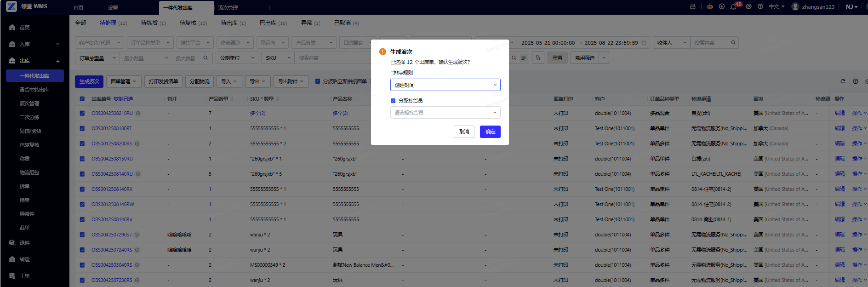Uncheck the 分配拣货员 checkbox in dialog
Screen dimensions: 868x287
coord(393,101)
